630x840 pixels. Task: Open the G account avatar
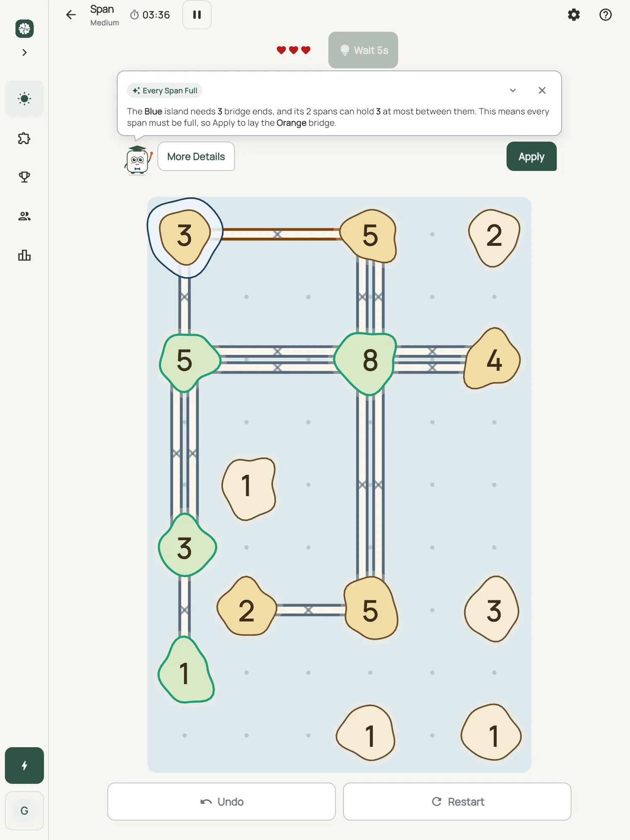[x=24, y=811]
